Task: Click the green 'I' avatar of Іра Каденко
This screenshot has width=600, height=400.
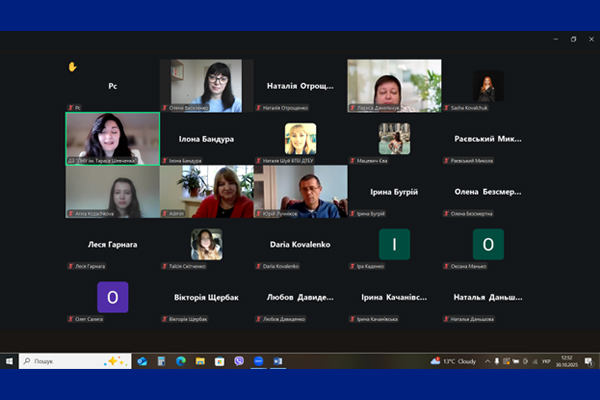Action: (x=394, y=244)
